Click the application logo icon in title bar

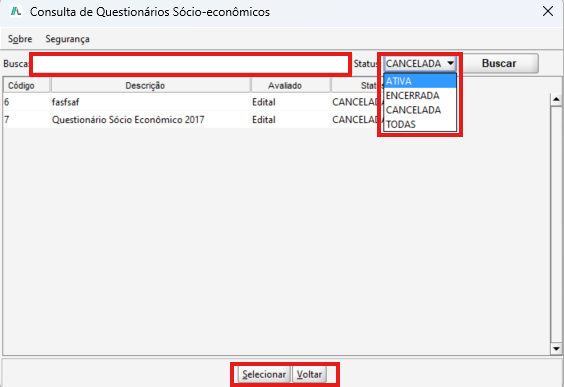pos(16,12)
